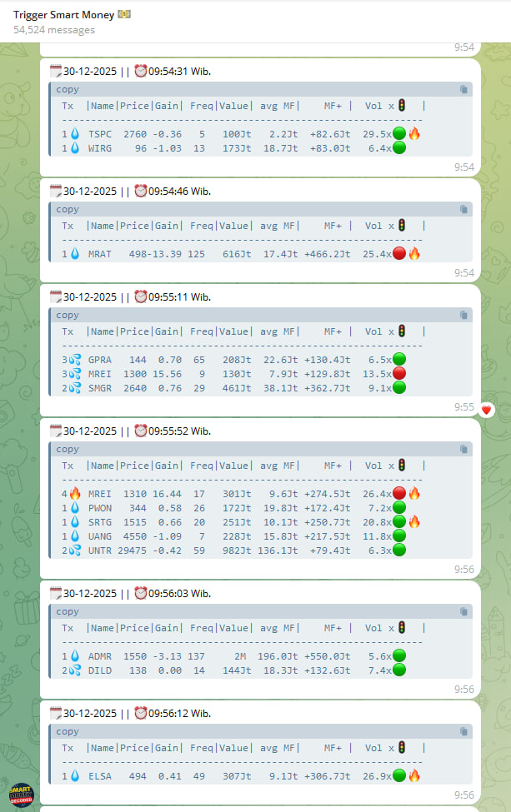
Task: Open the Smart Money Decoded channel avatar
Action: (x=21, y=795)
